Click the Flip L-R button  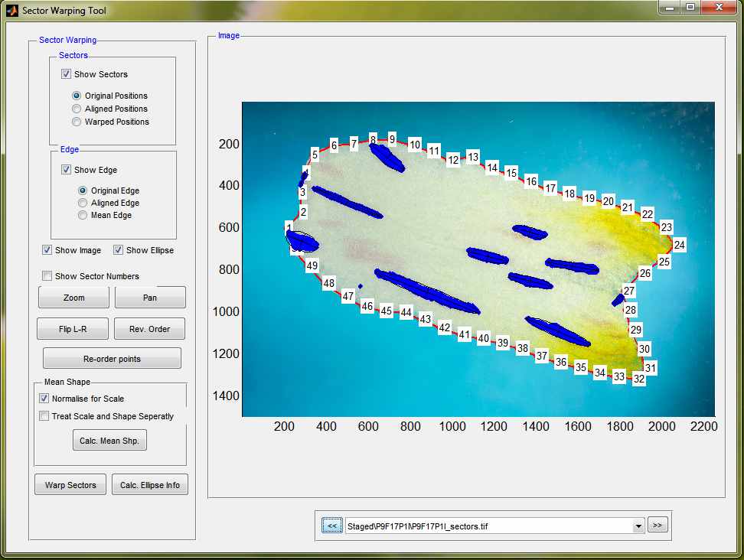pos(73,329)
